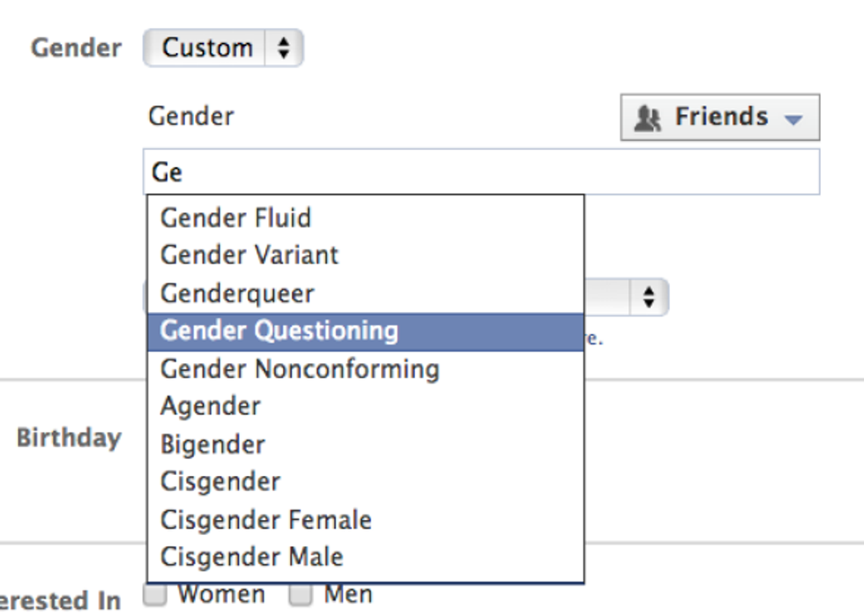Expand the partially hidden pronoun dropdown
The height and width of the screenshot is (616, 864).
coord(649,298)
